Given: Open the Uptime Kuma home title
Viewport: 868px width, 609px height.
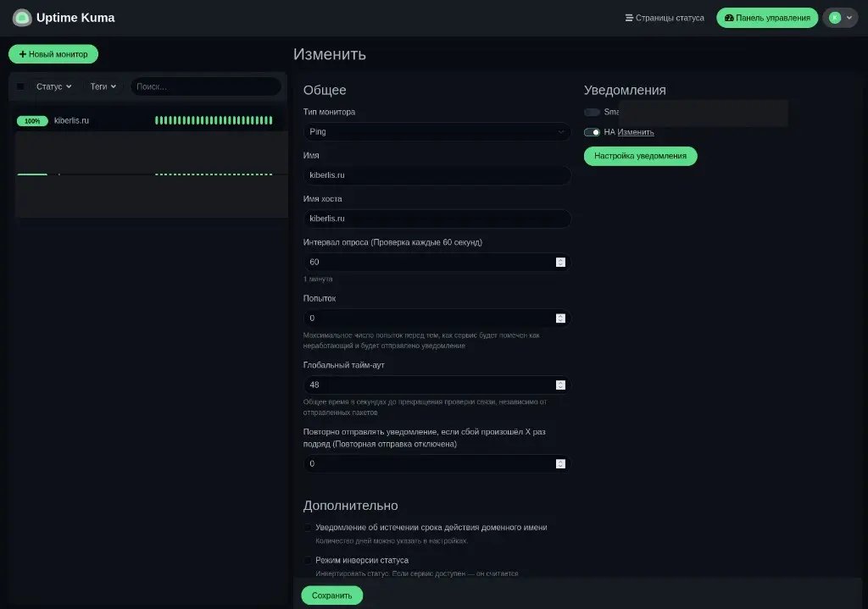Looking at the screenshot, I should [x=75, y=18].
